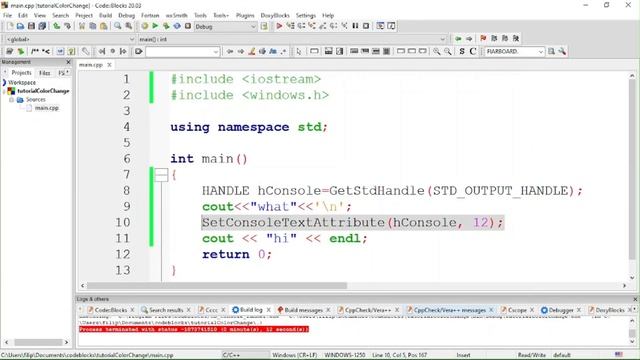Click the Jump back green arrow icon

(458, 39)
